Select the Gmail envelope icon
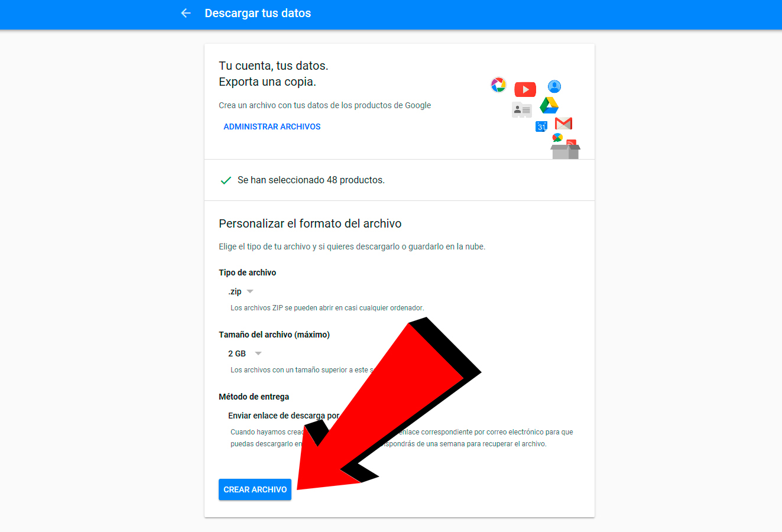The height and width of the screenshot is (532, 782). (563, 124)
